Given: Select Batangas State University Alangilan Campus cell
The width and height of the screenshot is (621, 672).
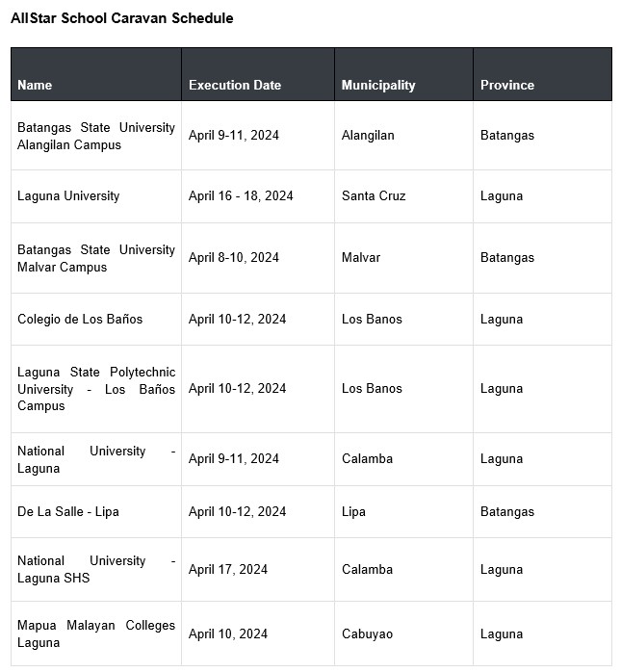Looking at the screenshot, I should (x=95, y=136).
